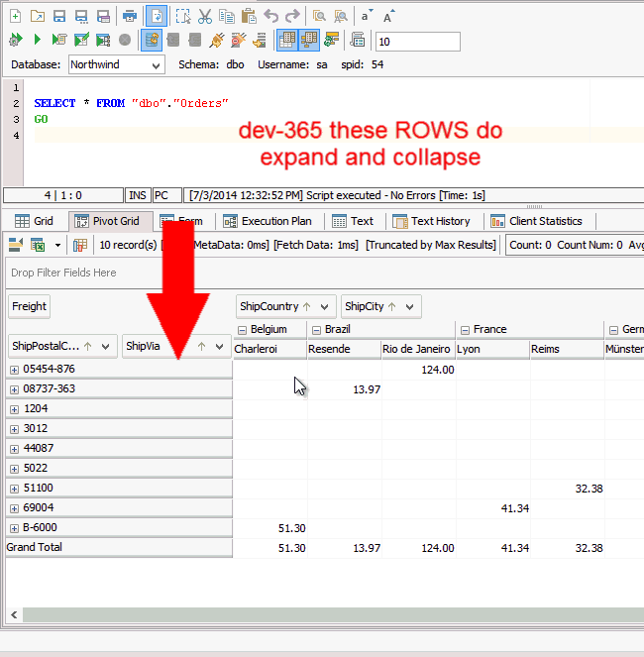The image size is (644, 657).
Task: Click the Save All icon
Action: (103, 16)
